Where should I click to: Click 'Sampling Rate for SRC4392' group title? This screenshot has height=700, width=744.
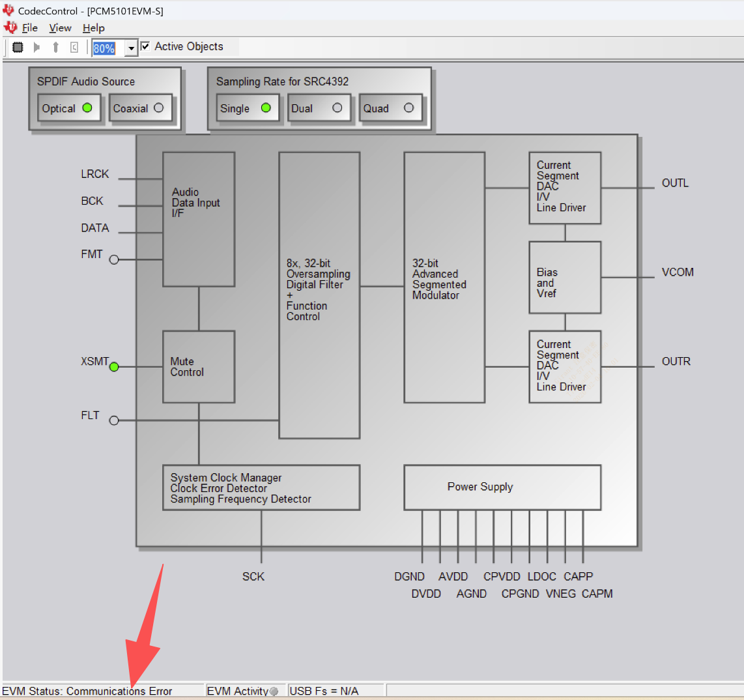282,81
